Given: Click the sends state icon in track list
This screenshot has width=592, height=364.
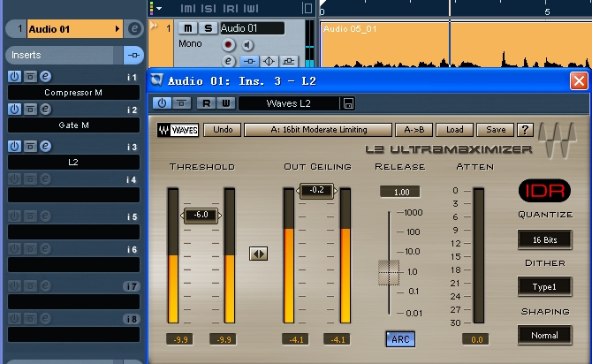Looking at the screenshot, I should [288, 61].
